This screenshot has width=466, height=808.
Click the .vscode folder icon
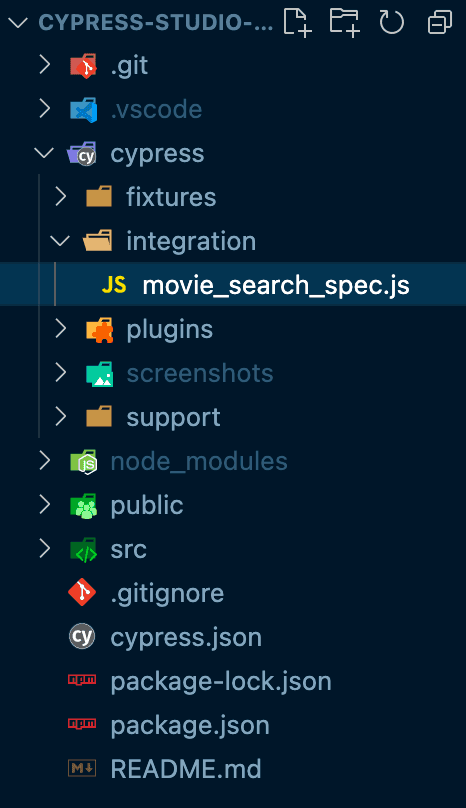point(84,109)
